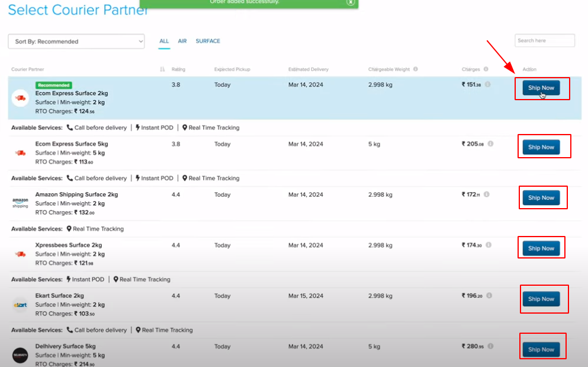This screenshot has width=588, height=367.
Task: Sort by the Courier Partner column sort icon
Action: tap(162, 69)
